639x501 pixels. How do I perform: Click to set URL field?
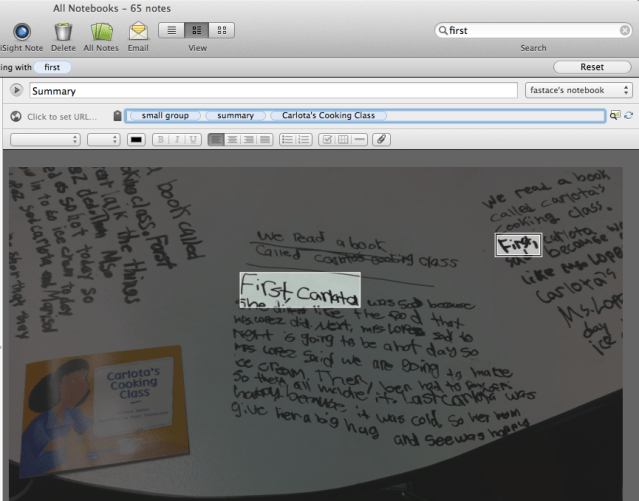click(62, 117)
